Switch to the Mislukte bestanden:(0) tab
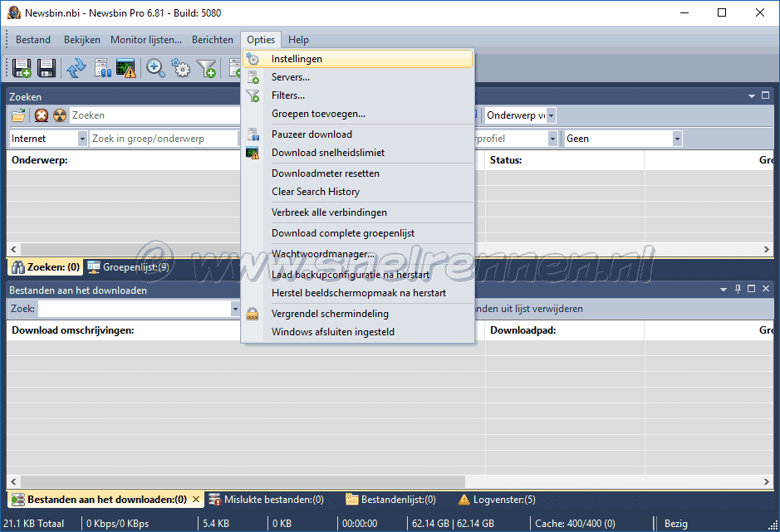Image resolution: width=780 pixels, height=532 pixels. click(266, 499)
